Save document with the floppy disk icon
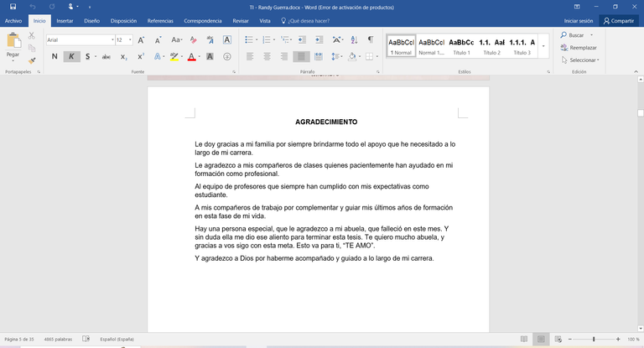The width and height of the screenshot is (644, 348). (x=13, y=7)
